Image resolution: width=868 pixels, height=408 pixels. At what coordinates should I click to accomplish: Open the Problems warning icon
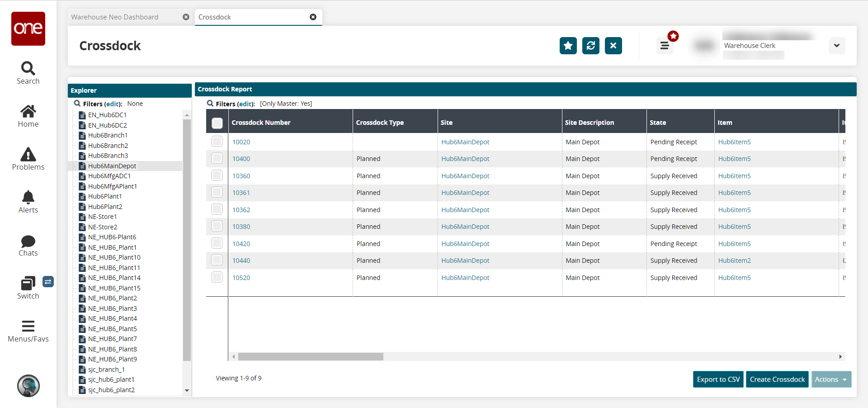pyautogui.click(x=28, y=159)
